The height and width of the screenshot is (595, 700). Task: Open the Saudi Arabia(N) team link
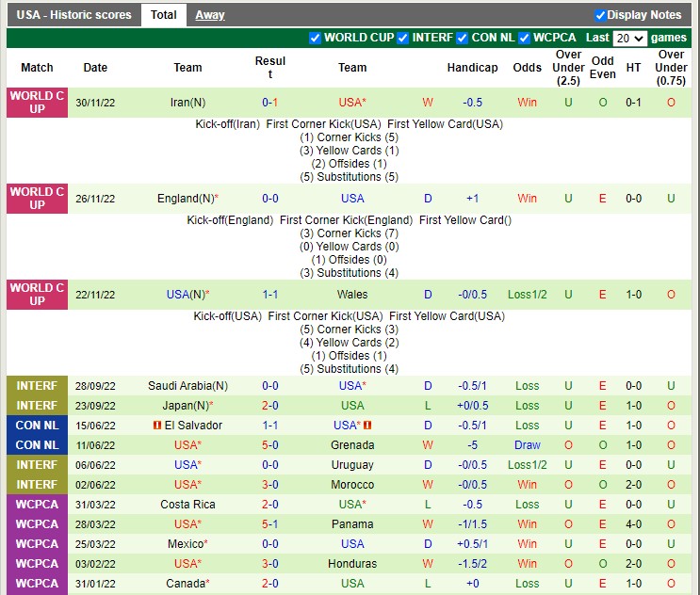click(187, 386)
